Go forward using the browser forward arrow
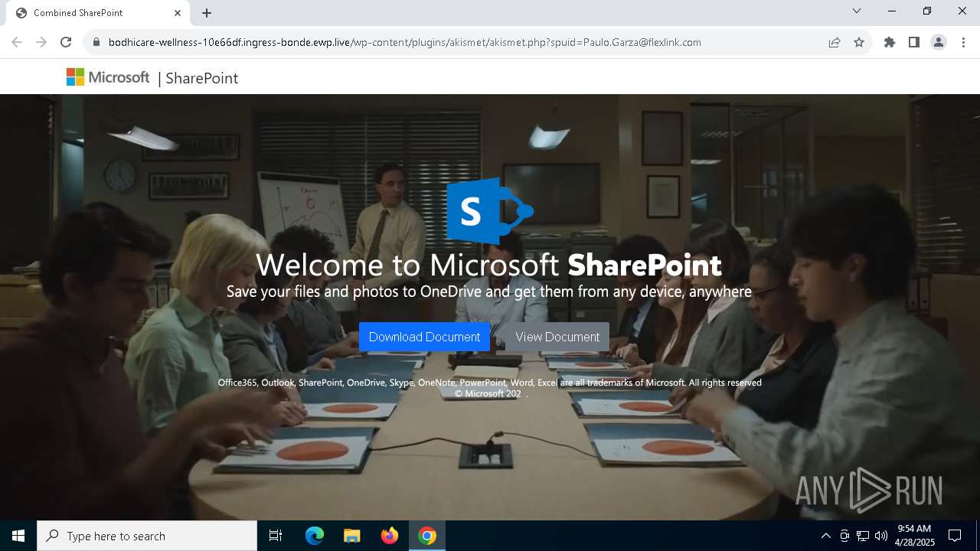 tap(41, 42)
